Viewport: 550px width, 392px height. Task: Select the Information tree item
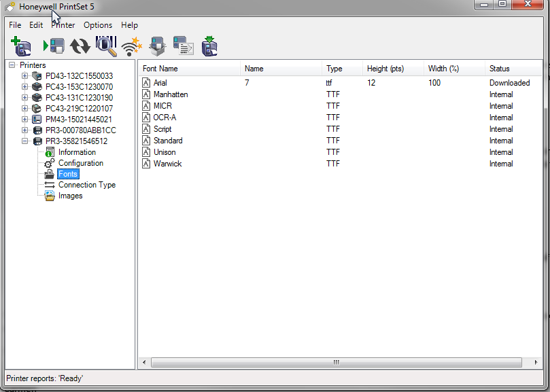click(78, 152)
